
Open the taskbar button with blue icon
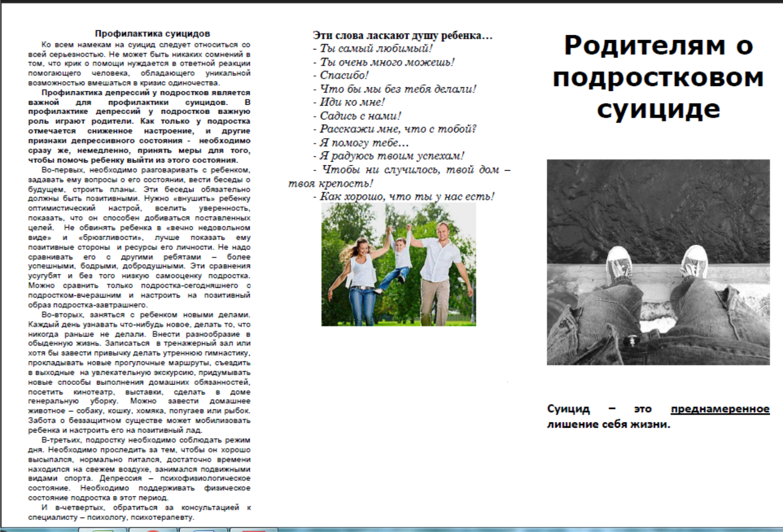203,530
